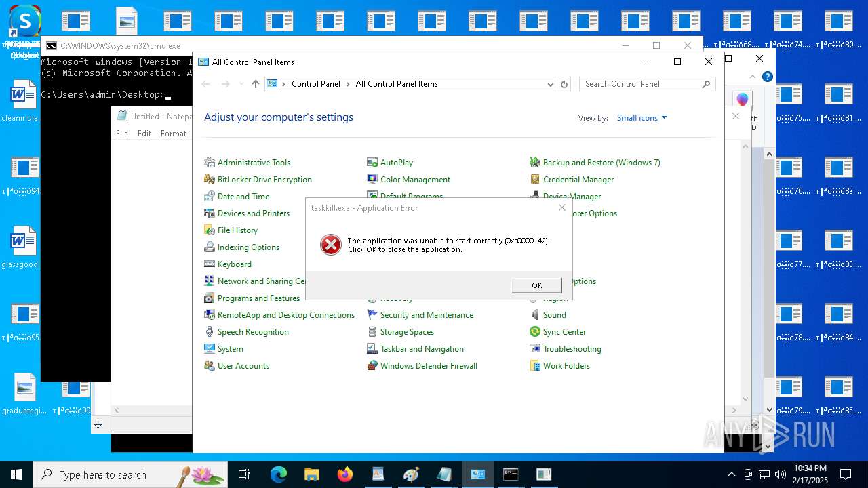Click the RemoteApp and Desktop Connections icon
Image resolution: width=868 pixels, height=488 pixels.
pyautogui.click(x=210, y=315)
